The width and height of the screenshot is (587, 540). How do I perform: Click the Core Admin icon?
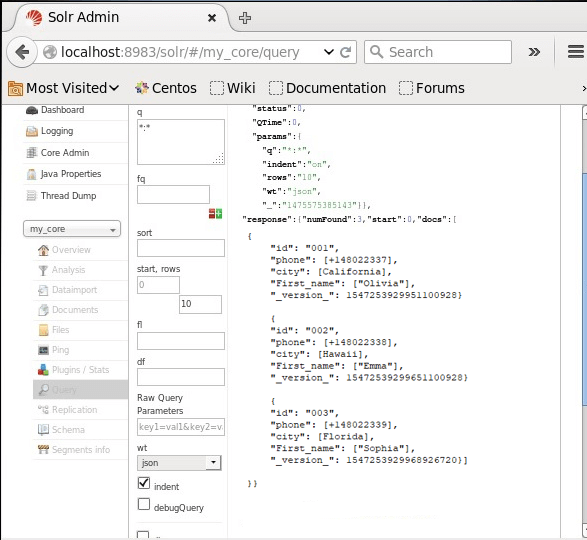[x=32, y=153]
